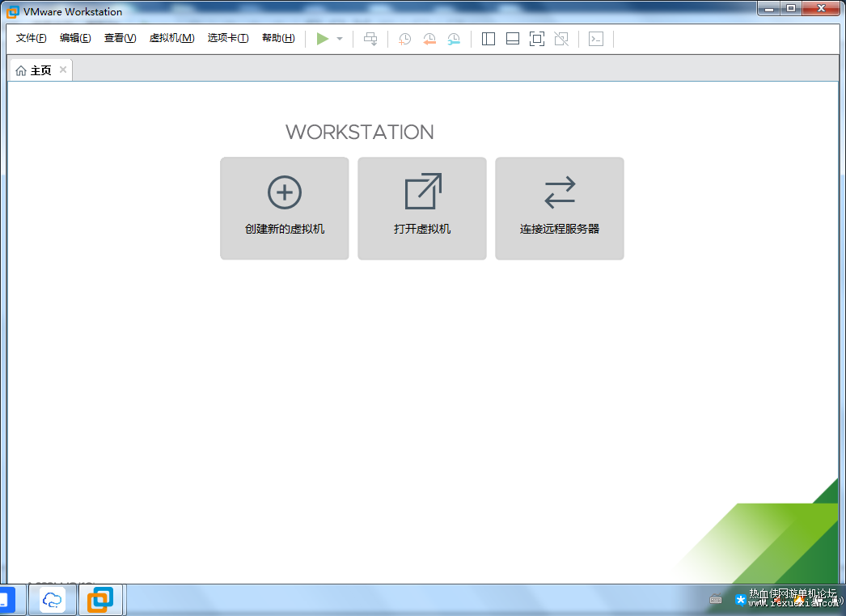This screenshot has height=616, width=846.
Task: Open the 编辑(E) menu
Action: [x=75, y=38]
